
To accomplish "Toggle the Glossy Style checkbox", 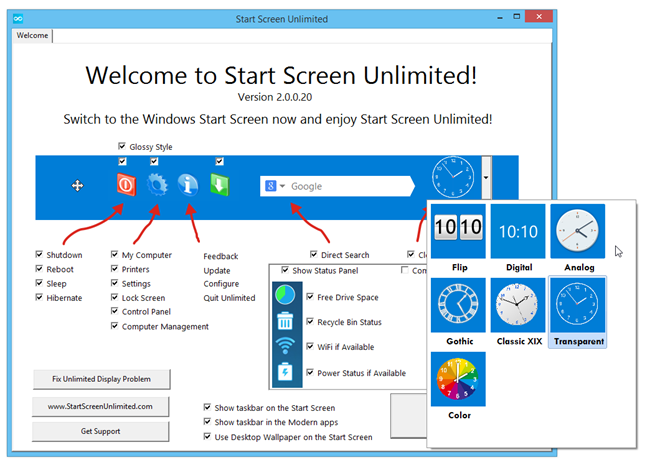I will (122, 146).
